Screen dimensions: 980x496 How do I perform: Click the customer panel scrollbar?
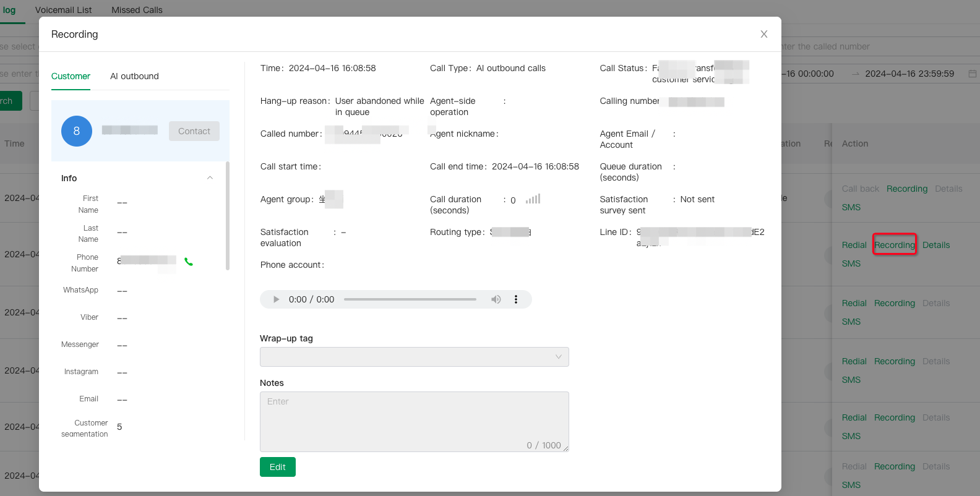228,216
